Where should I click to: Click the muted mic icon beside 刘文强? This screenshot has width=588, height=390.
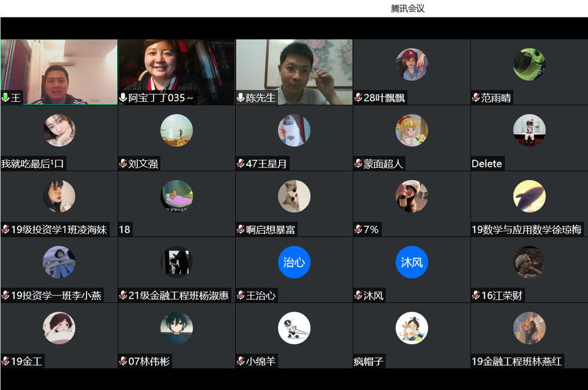123,164
